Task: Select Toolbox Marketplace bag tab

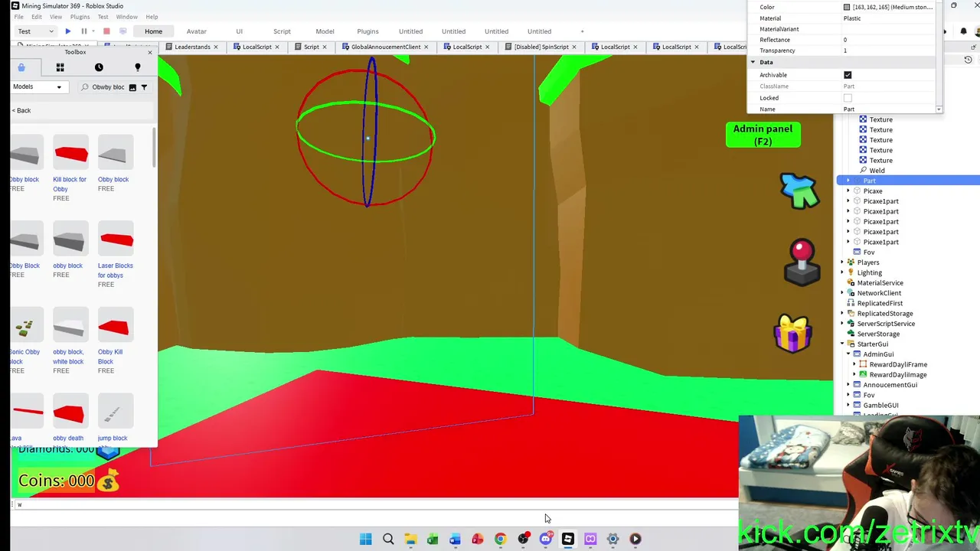Action: 21,67
